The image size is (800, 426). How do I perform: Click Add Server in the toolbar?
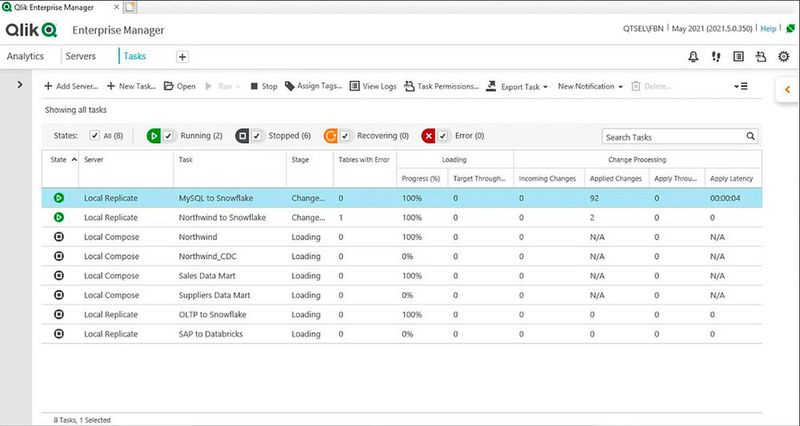[71, 86]
